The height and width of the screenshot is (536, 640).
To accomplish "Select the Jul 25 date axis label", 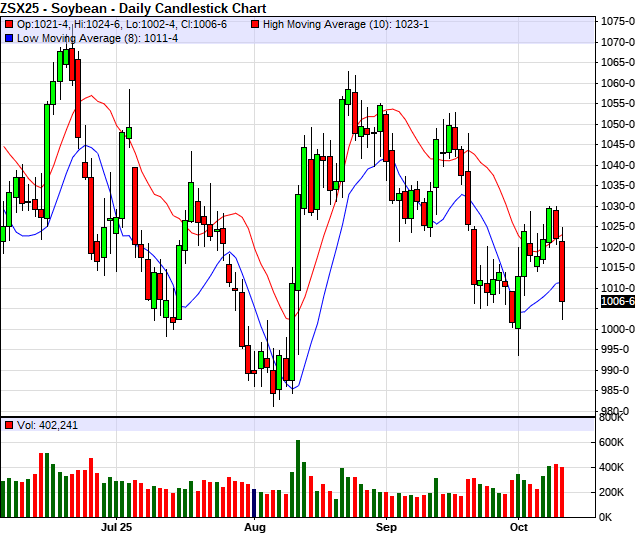I will tap(117, 526).
